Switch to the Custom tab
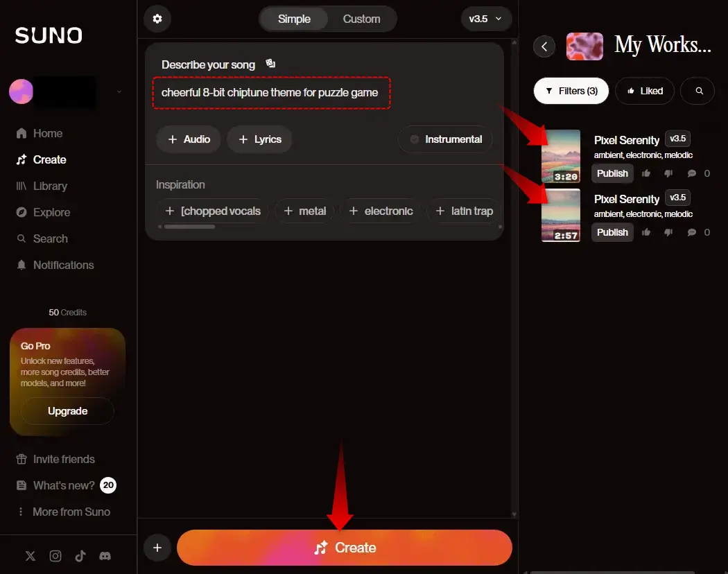The height and width of the screenshot is (574, 728). [361, 19]
